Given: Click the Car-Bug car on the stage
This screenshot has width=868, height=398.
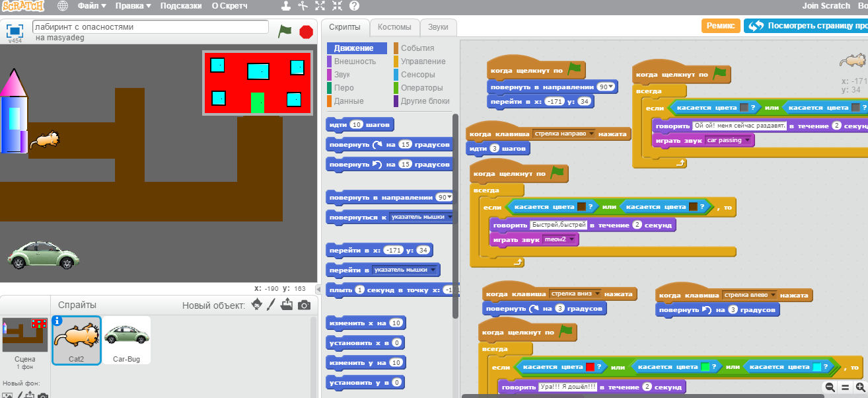Looking at the screenshot, I should coord(42,255).
